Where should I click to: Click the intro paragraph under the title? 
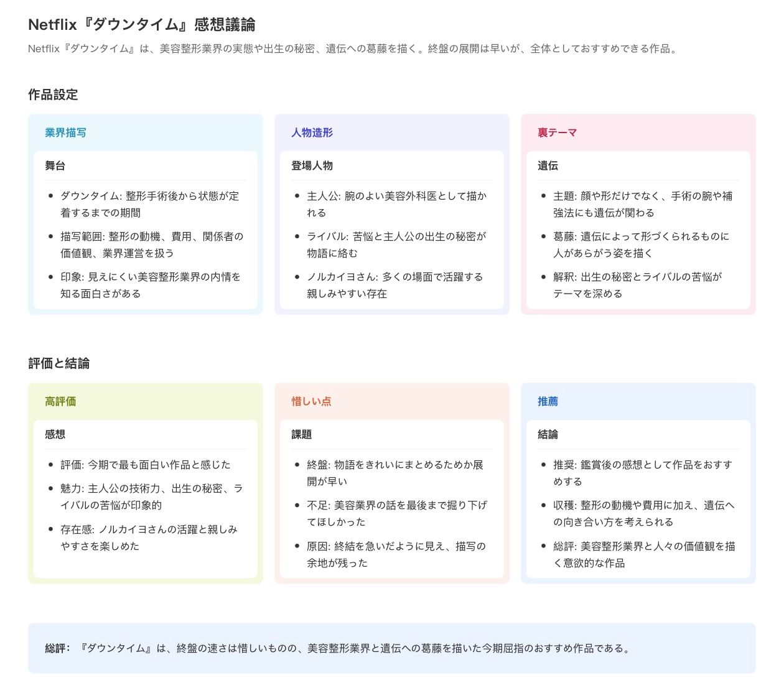tap(353, 49)
